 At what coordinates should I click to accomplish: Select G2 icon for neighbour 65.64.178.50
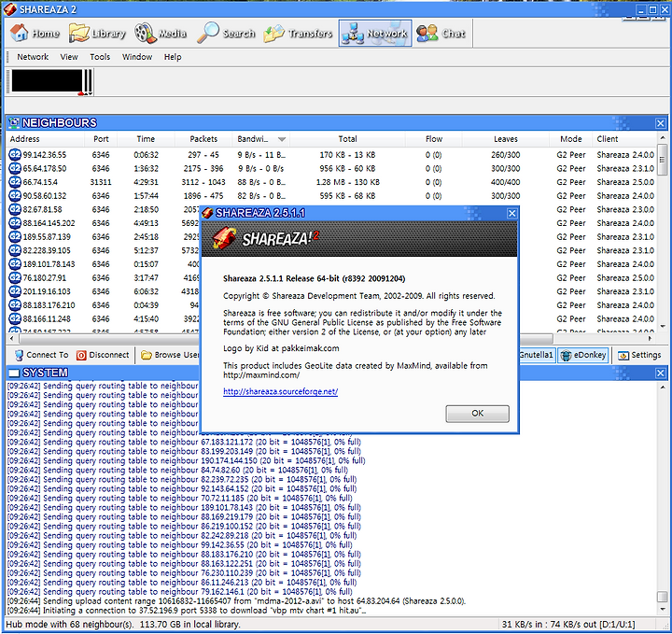coord(15,168)
